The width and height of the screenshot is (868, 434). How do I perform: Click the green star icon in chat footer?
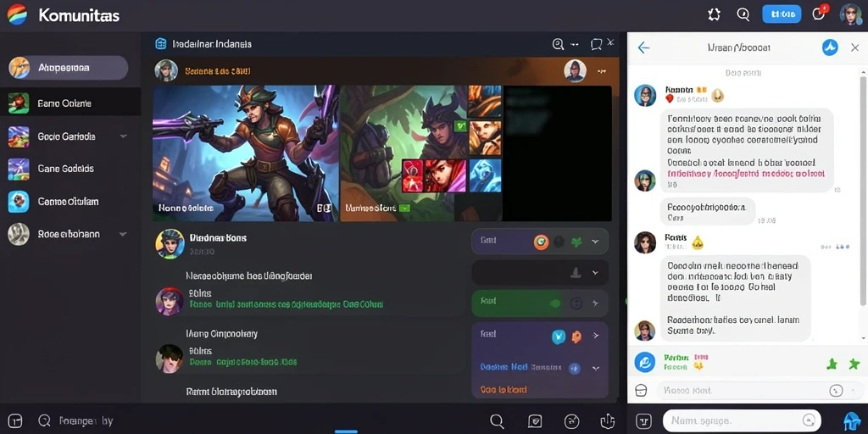point(854,364)
